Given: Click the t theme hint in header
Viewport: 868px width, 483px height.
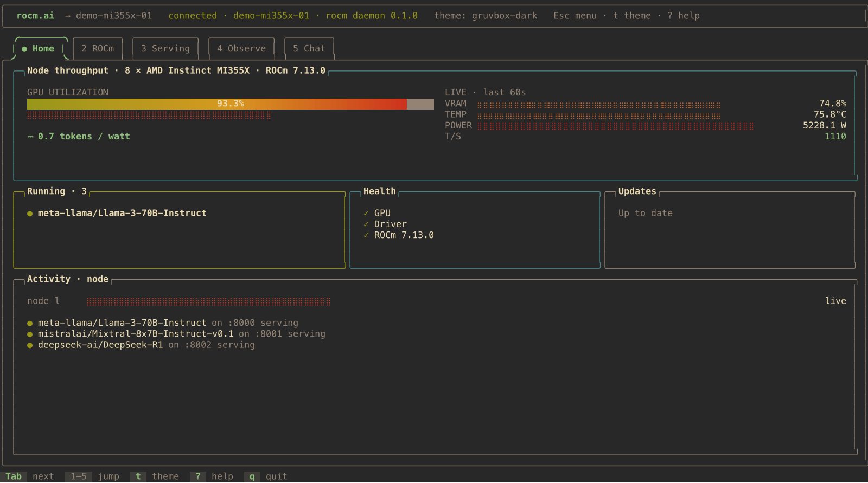Looking at the screenshot, I should [632, 16].
